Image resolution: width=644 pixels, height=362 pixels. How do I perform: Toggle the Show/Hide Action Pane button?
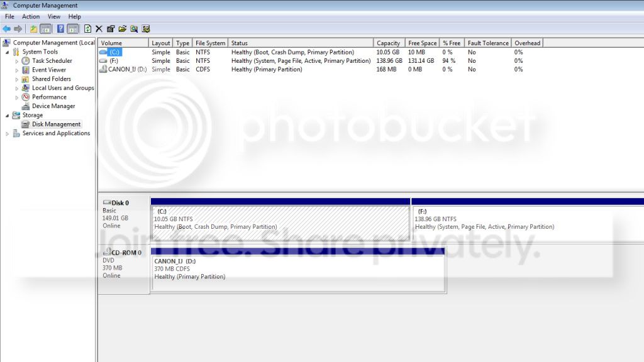coord(73,29)
